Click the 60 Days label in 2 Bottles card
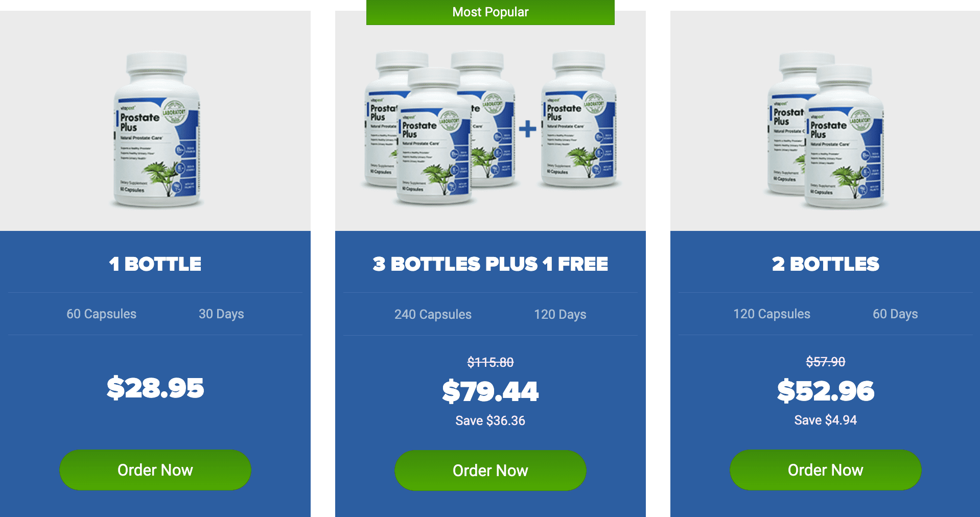980x517 pixels. tap(895, 314)
